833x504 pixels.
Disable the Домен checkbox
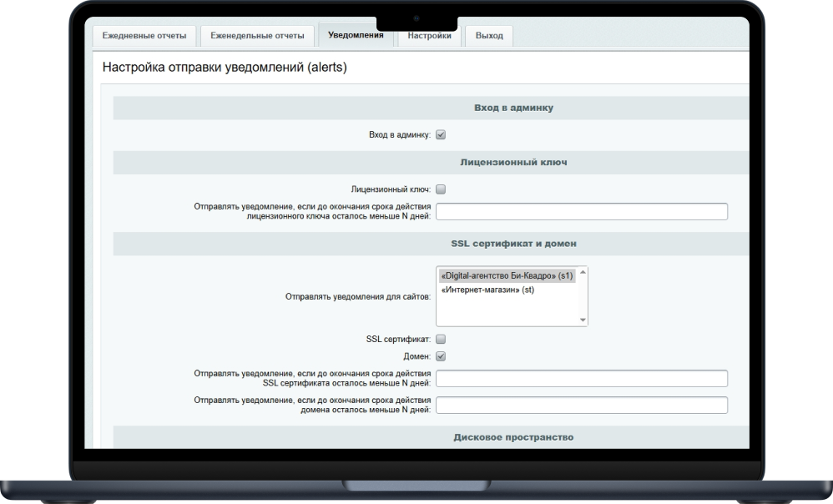pyautogui.click(x=441, y=356)
